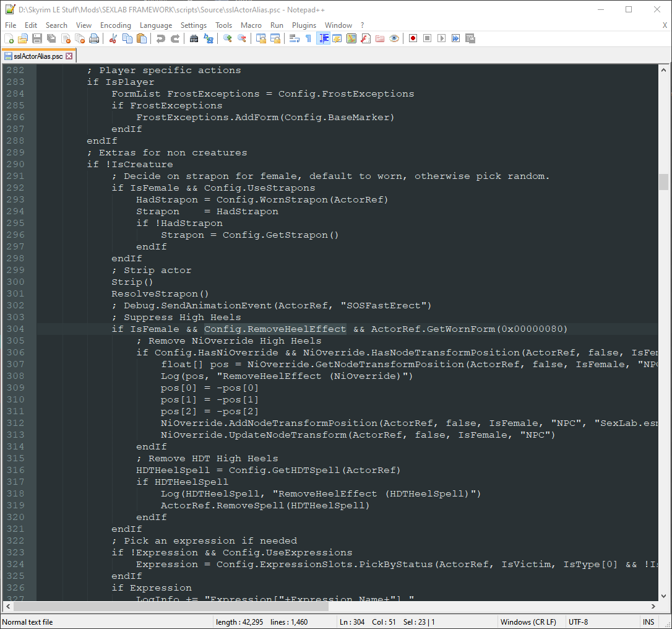Click the Save All toolbar icon
The width and height of the screenshot is (672, 629).
[51, 38]
